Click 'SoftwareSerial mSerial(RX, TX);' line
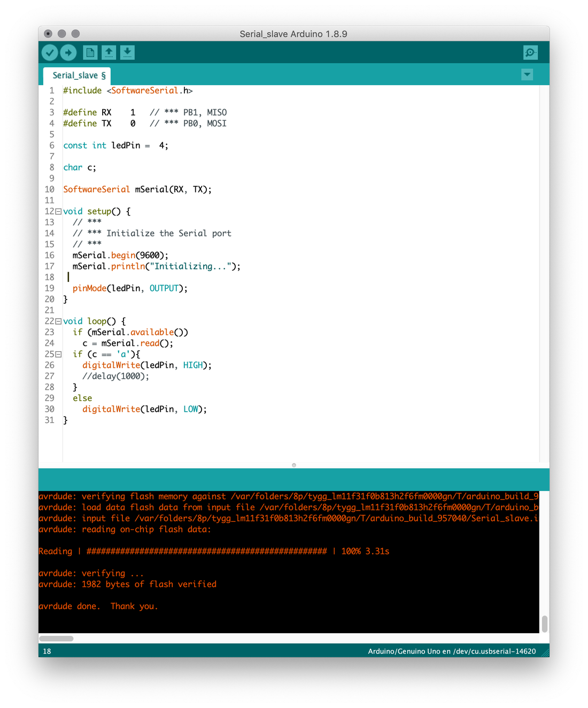Screen dimensions: 588x708 137,189
